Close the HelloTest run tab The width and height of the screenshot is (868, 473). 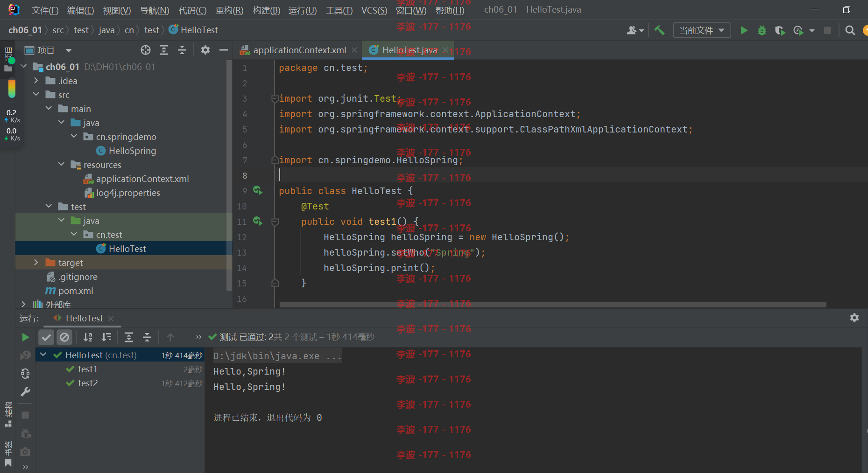111,318
